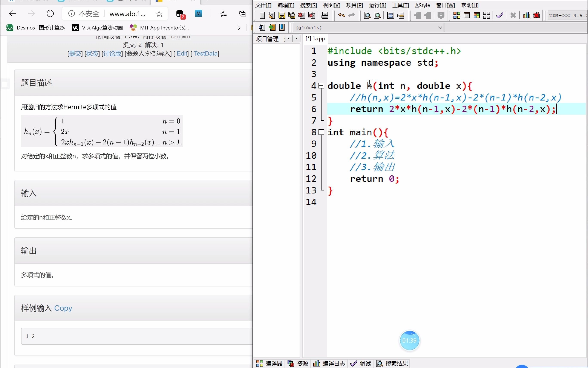Click the new project item icon
Image resolution: width=588 pixels, height=368 pixels.
(x=262, y=27)
